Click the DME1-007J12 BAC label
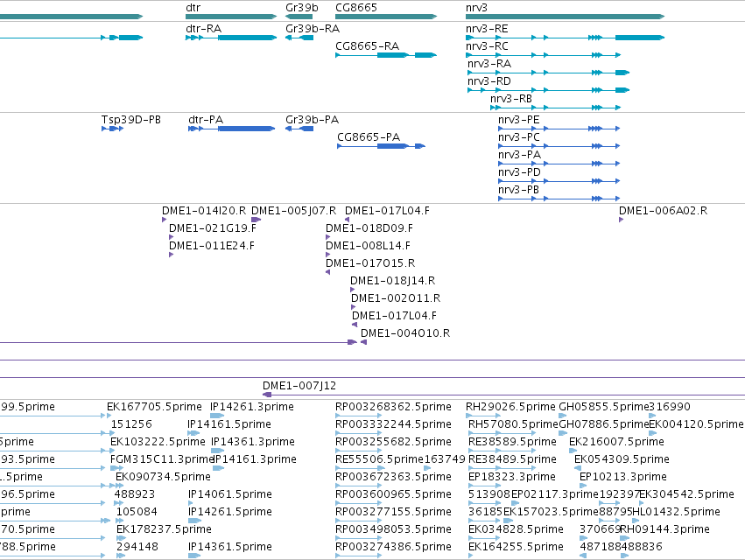This screenshot has width=745, height=560. (299, 386)
